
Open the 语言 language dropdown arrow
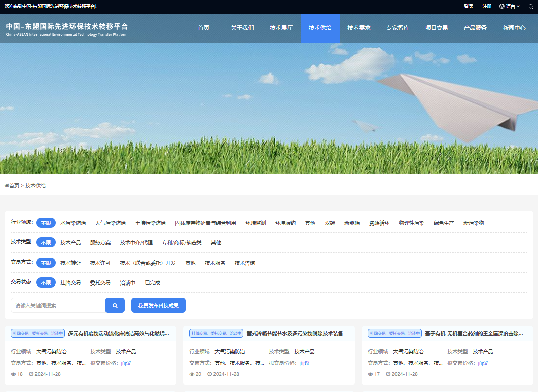518,6
